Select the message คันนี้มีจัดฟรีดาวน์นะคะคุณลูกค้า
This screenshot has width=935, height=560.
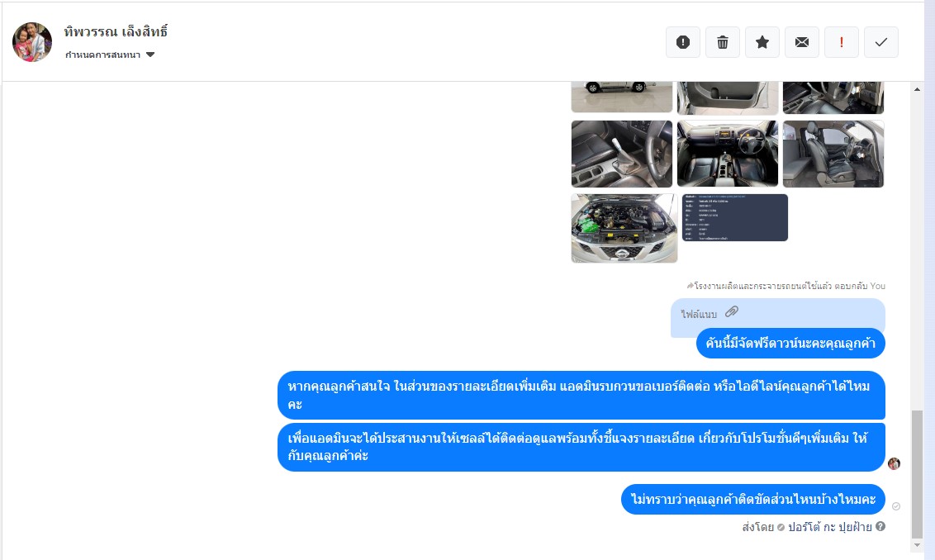(790, 343)
